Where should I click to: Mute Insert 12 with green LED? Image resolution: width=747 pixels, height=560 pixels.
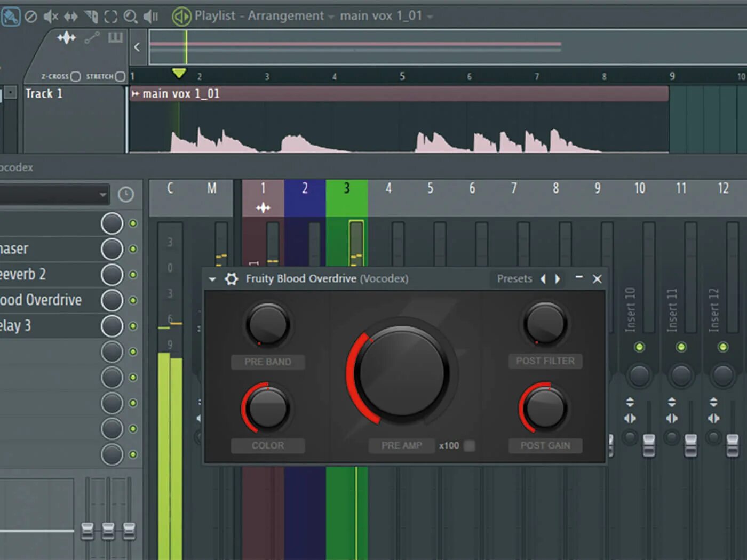click(x=722, y=347)
